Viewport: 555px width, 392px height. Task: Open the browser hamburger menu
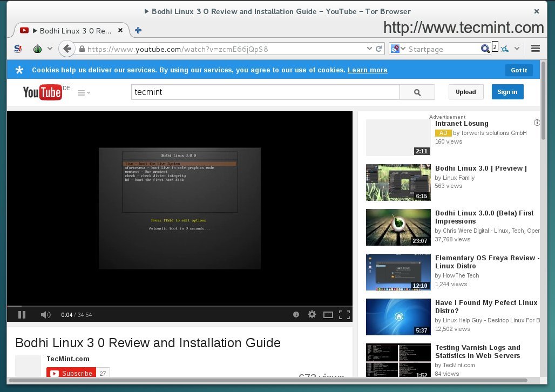pos(536,49)
